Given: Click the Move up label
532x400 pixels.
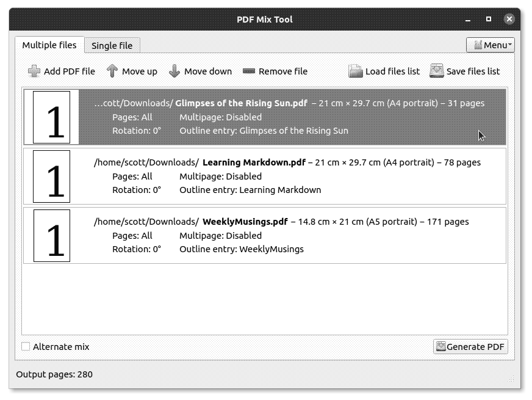Looking at the screenshot, I should pos(140,71).
